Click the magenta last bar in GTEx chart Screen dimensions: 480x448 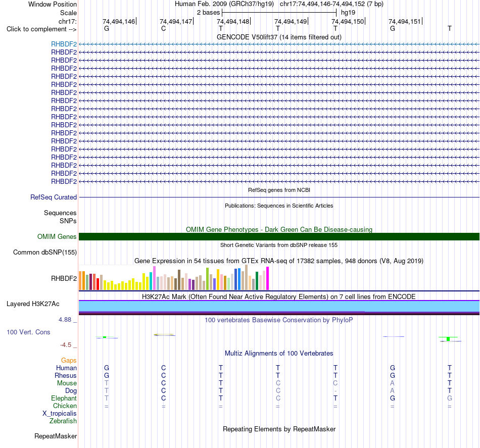click(x=267, y=278)
